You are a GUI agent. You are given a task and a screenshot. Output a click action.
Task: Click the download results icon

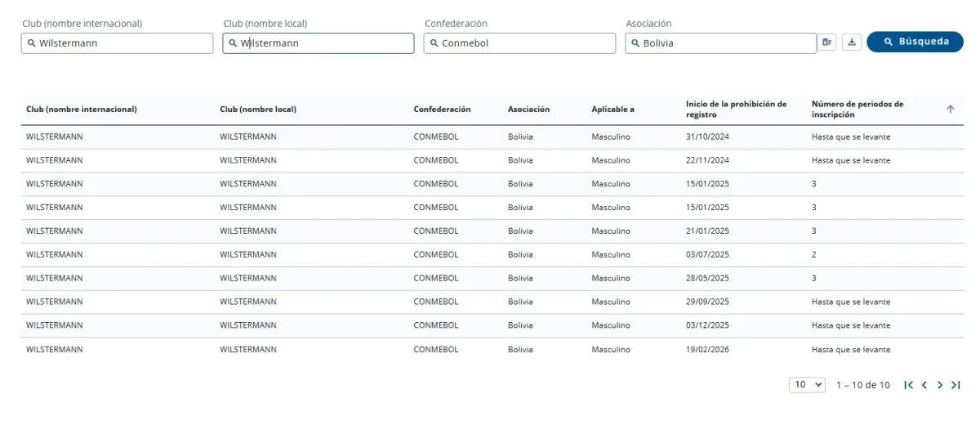(852, 43)
